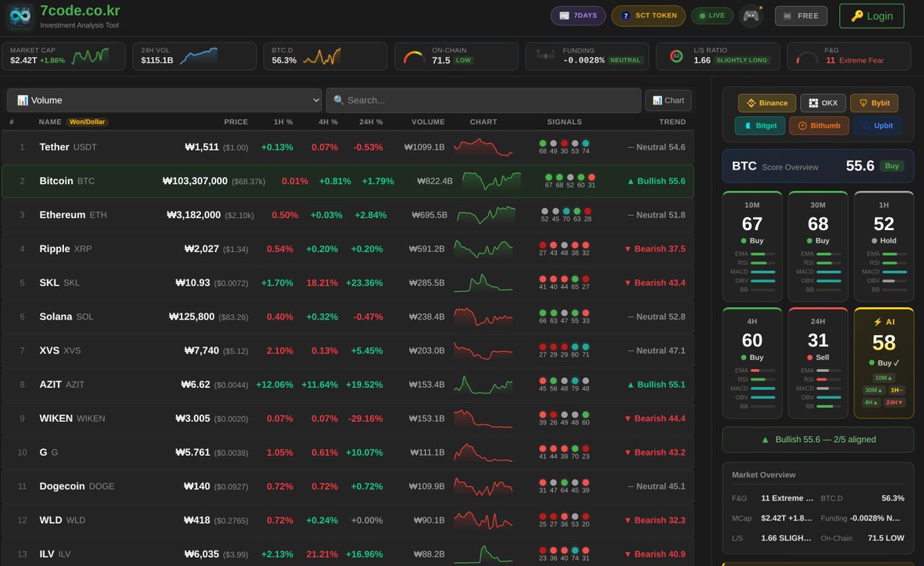This screenshot has height=566, width=924.
Task: Click the 7code infinity logo icon
Action: click(19, 15)
